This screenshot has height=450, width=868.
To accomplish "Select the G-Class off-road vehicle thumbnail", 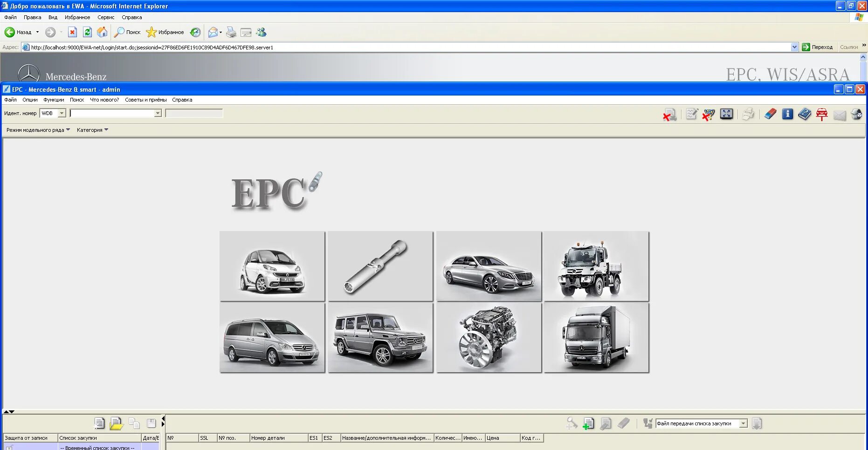I will pos(380,338).
